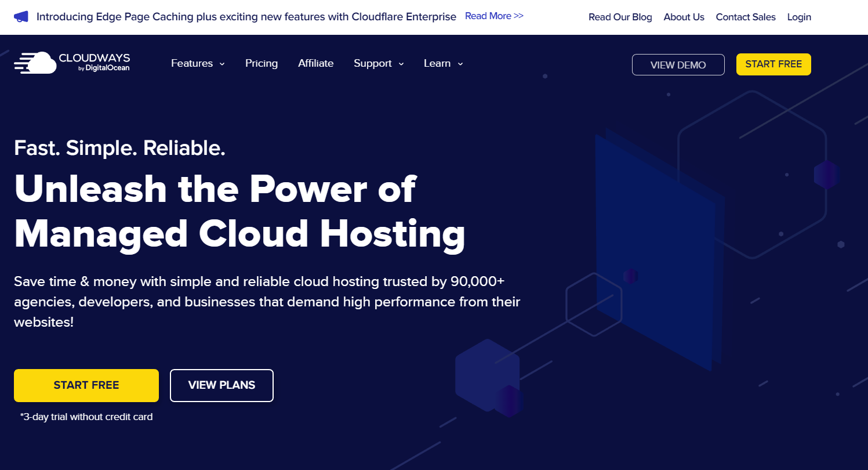The height and width of the screenshot is (470, 868).
Task: Open Contact Sales link
Action: [x=746, y=17]
